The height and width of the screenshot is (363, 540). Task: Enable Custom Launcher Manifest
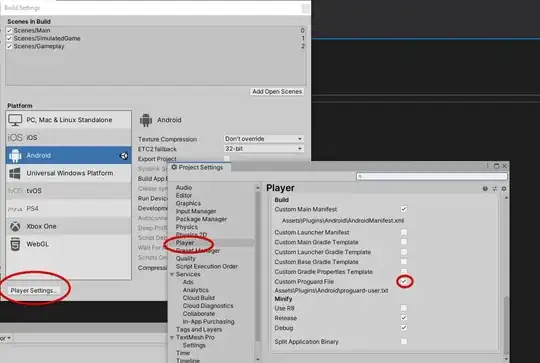tap(404, 232)
